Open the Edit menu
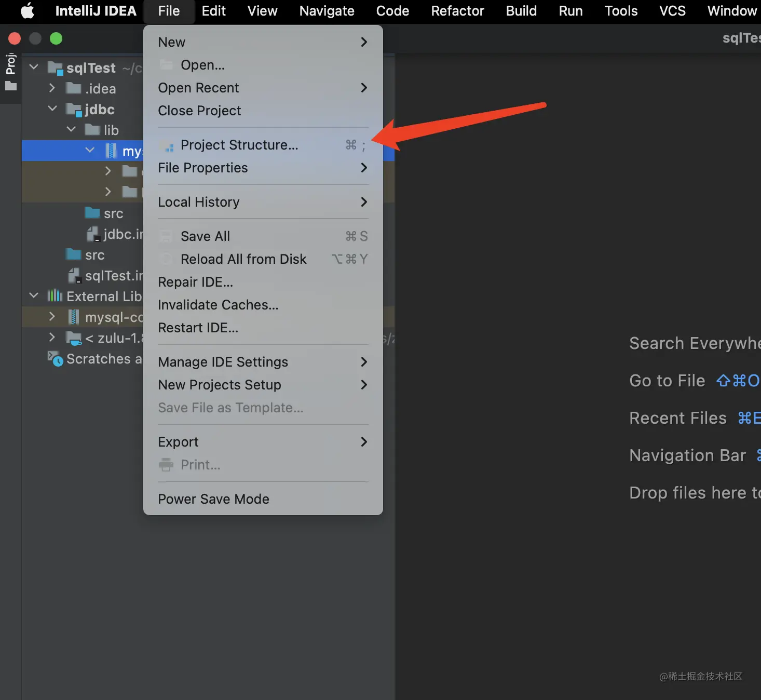This screenshot has height=700, width=761. [213, 11]
